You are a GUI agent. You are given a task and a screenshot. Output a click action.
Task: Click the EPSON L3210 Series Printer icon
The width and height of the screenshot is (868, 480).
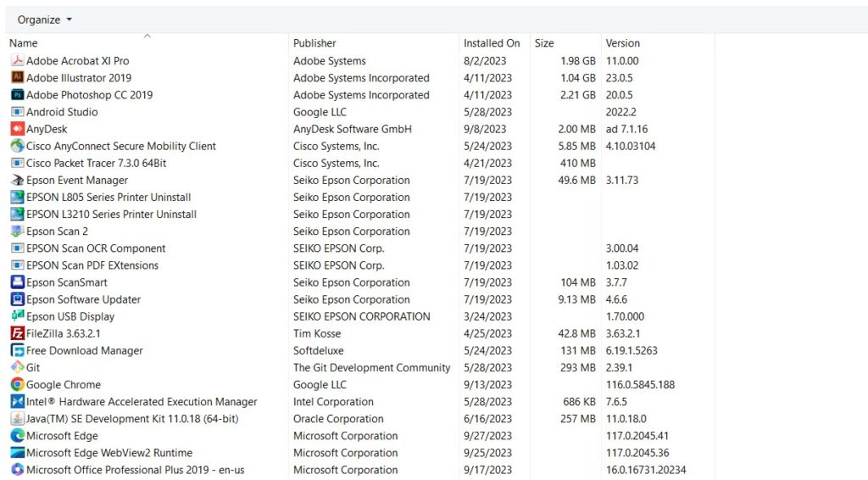pos(18,215)
